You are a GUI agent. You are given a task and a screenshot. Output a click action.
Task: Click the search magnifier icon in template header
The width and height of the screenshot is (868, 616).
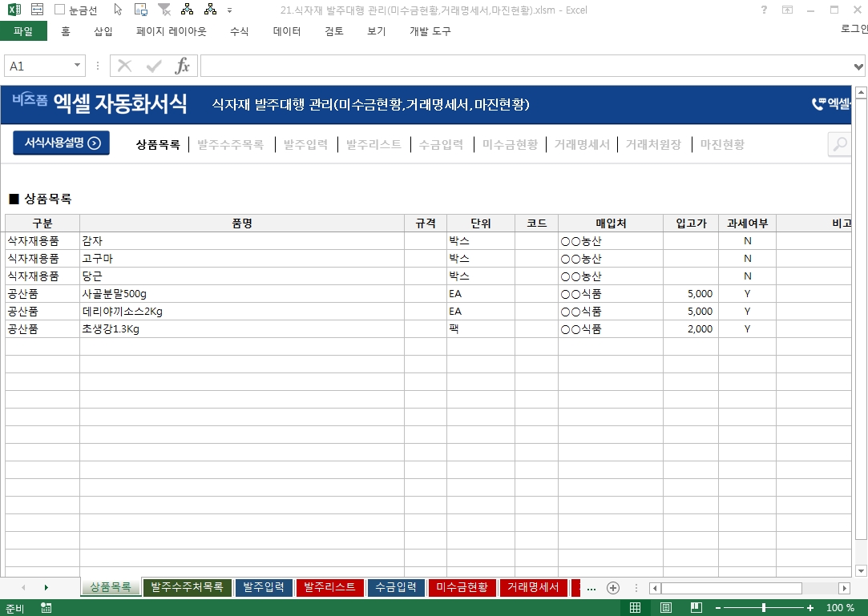839,144
